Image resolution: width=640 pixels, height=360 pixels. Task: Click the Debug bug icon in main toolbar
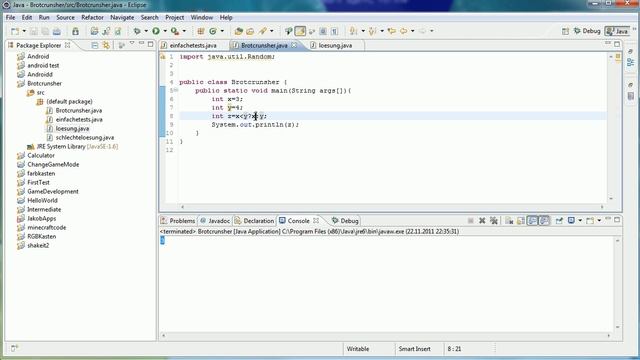[x=137, y=31]
